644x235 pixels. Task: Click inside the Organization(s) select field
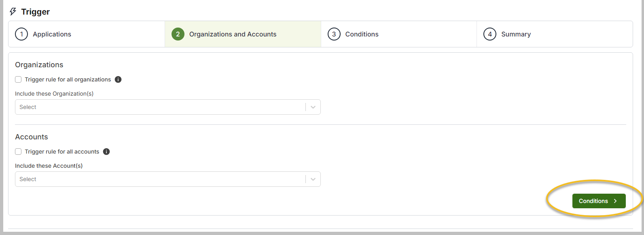pyautogui.click(x=160, y=107)
